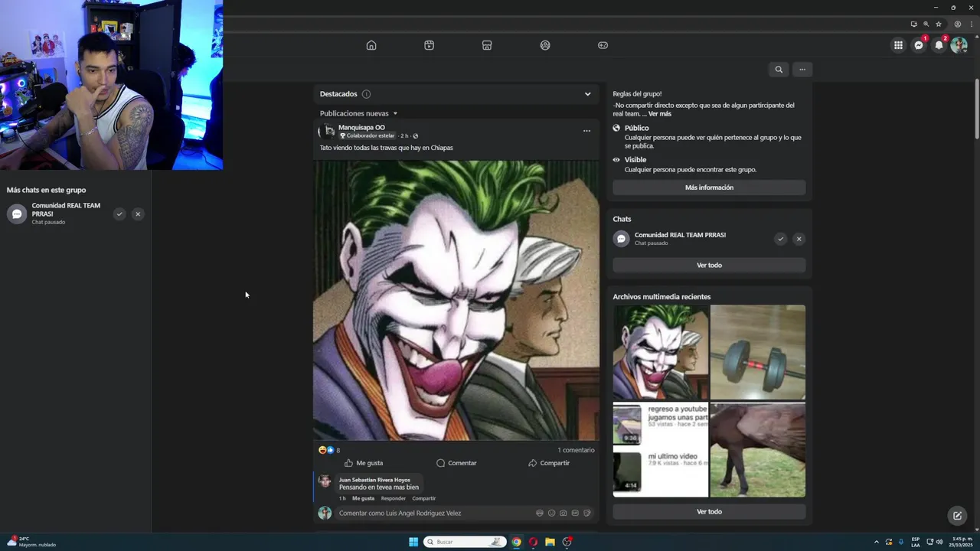Open Comunidad REAL TEAM PRRAS chat in right panel
Image resolution: width=980 pixels, height=551 pixels.
coord(680,238)
